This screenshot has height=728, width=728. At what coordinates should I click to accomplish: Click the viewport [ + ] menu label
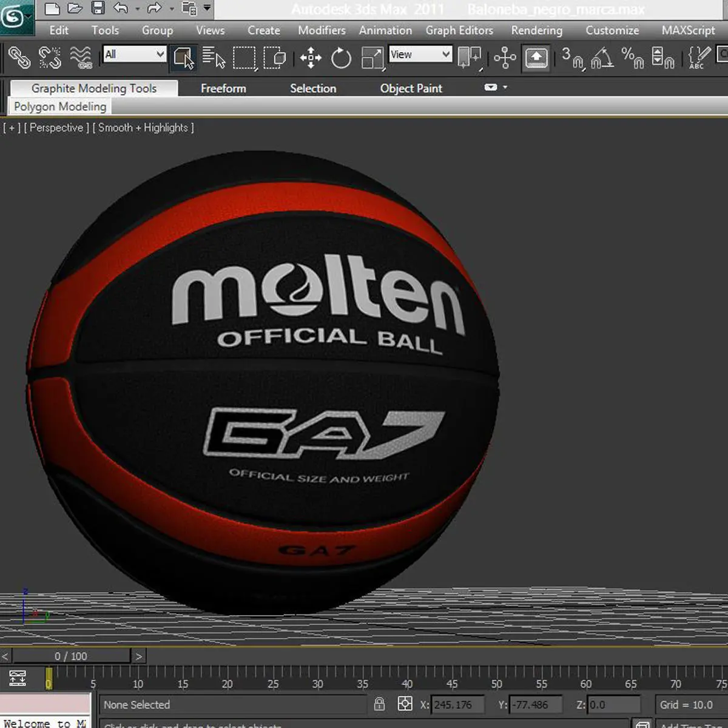[12, 127]
